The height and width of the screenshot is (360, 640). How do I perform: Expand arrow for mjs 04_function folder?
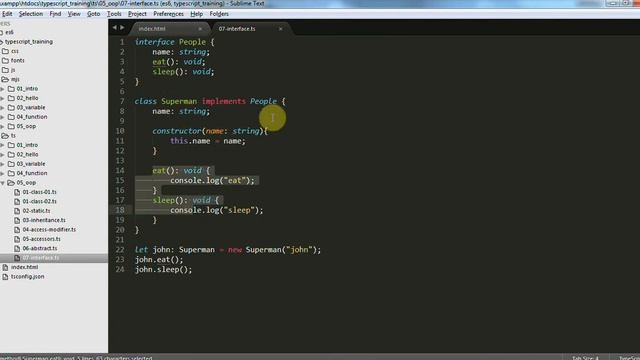pos(3,117)
